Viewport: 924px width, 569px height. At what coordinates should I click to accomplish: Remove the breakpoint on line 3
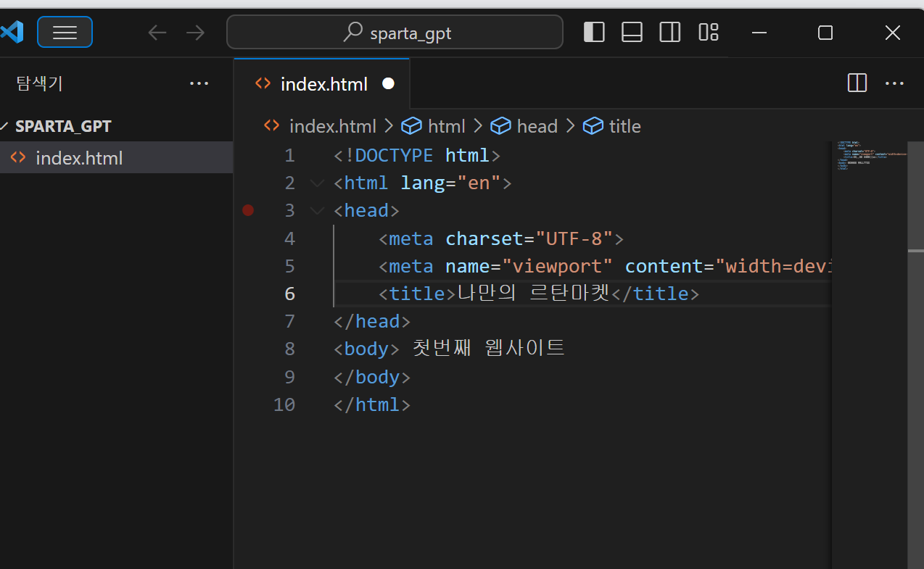[248, 210]
